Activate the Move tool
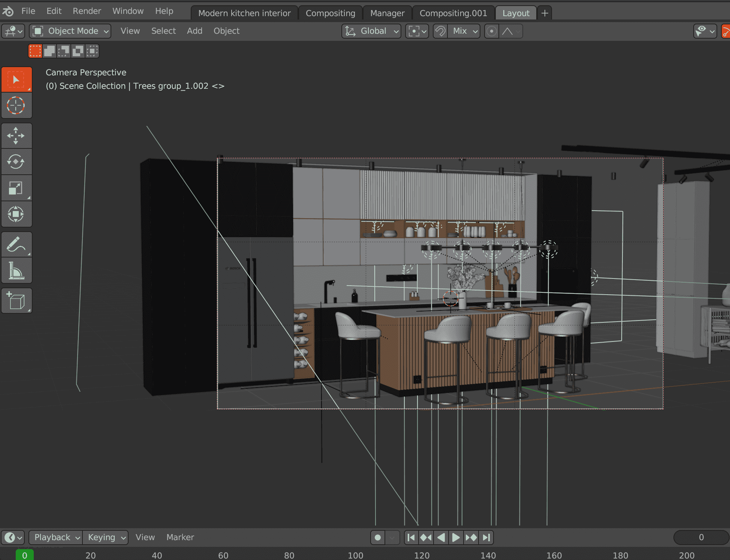The width and height of the screenshot is (730, 560). [x=16, y=136]
